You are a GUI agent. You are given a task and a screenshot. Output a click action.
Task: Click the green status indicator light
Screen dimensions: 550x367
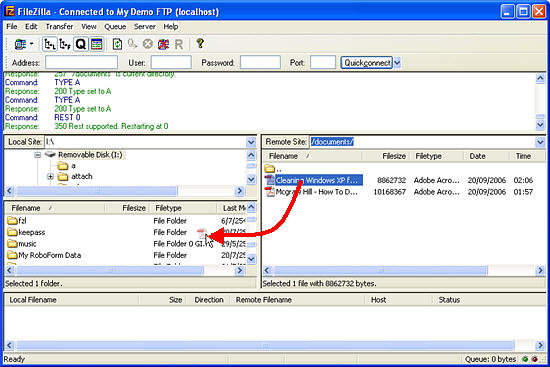tap(525, 359)
